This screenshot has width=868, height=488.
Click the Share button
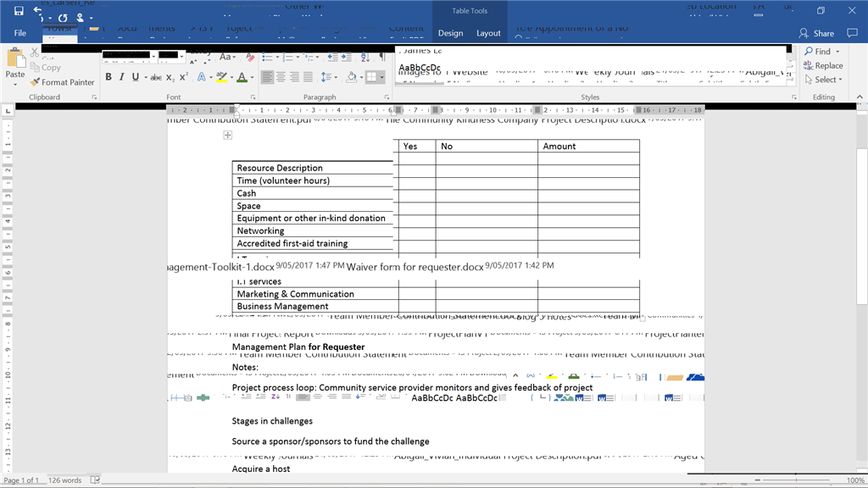pos(816,33)
